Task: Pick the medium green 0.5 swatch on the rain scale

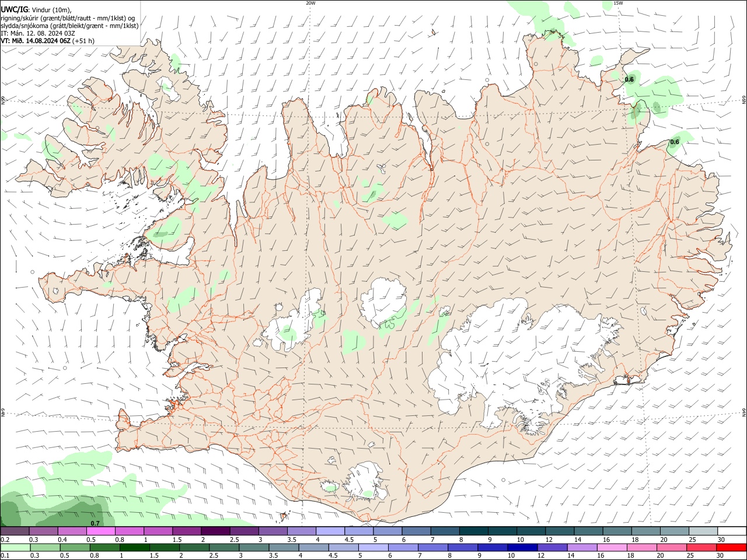Action: point(75,548)
